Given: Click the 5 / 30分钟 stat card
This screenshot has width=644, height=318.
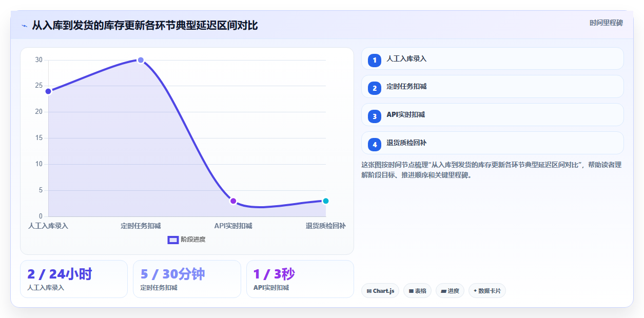Looking at the screenshot, I should pyautogui.click(x=187, y=279).
